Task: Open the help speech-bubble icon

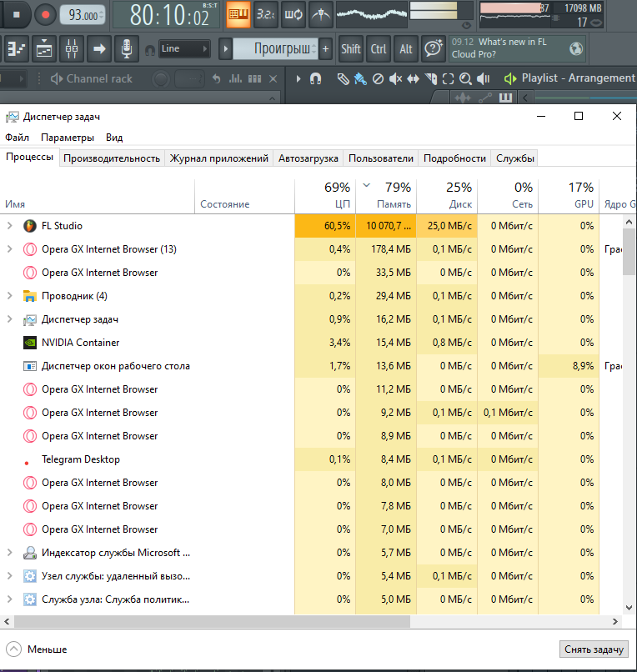Action: 433,48
